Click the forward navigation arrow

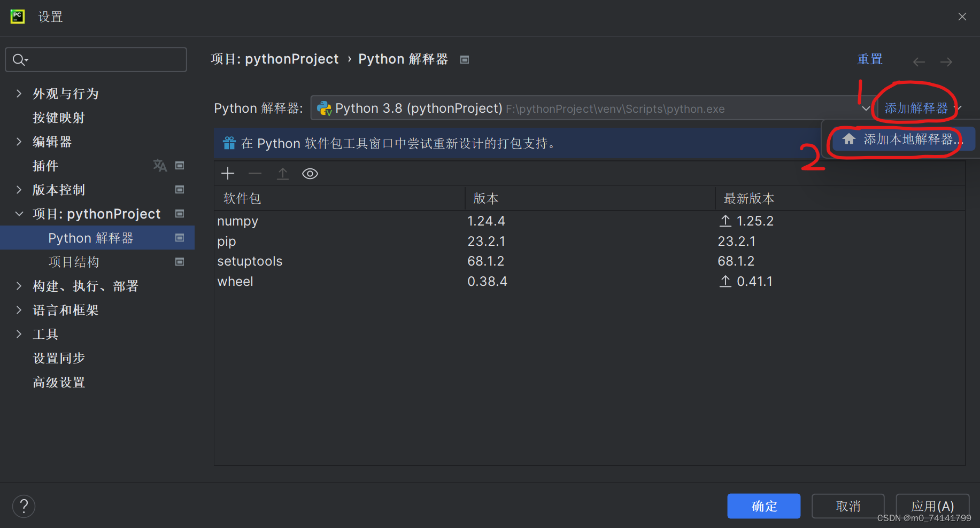pos(946,61)
